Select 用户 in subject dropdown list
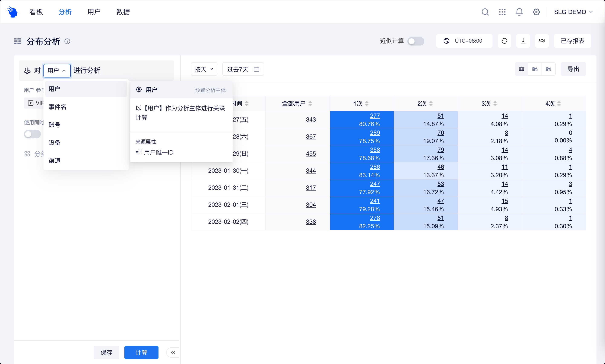Screen dimensions: 605x364 click(x=86, y=89)
